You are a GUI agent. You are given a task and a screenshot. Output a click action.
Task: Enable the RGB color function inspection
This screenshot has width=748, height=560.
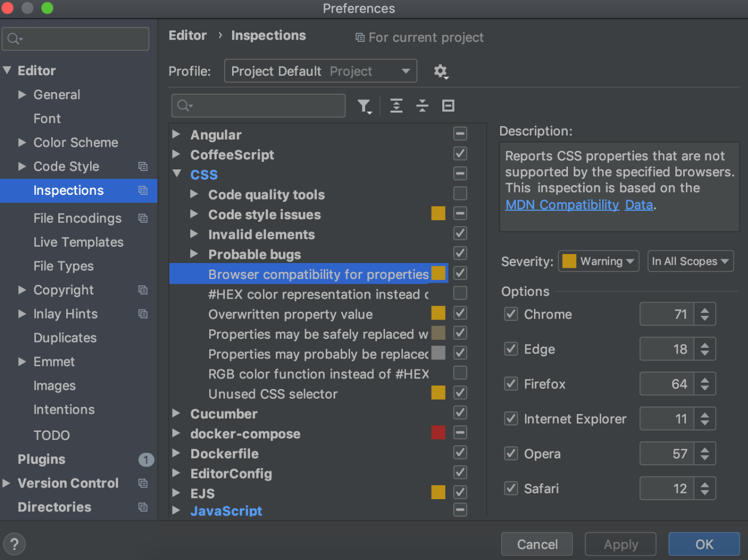point(459,373)
